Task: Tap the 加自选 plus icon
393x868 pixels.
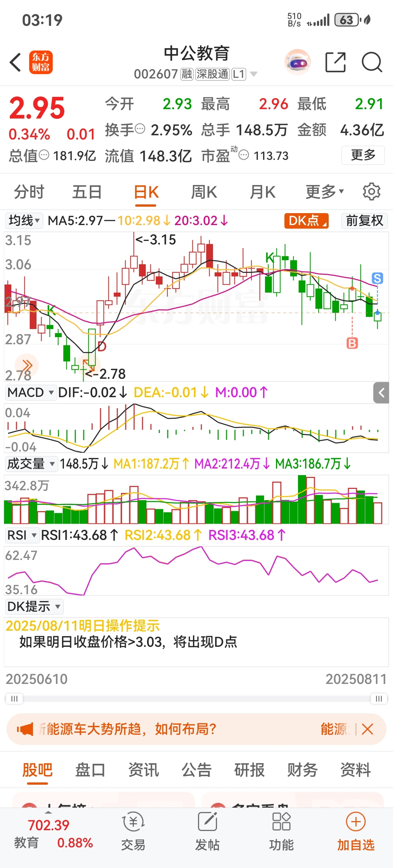Action: click(356, 822)
